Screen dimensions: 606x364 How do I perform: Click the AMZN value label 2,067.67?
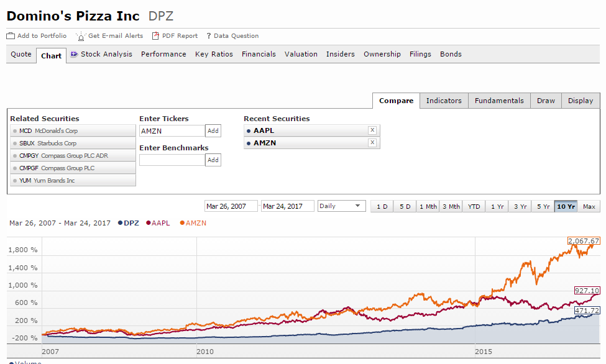584,241
